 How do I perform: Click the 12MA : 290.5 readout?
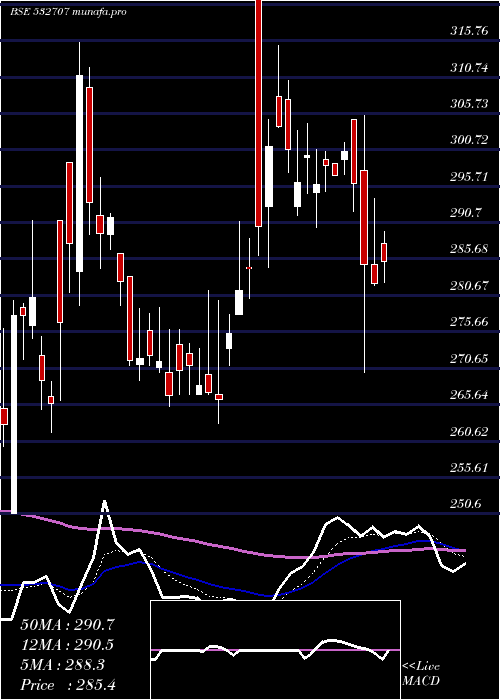coord(67,645)
